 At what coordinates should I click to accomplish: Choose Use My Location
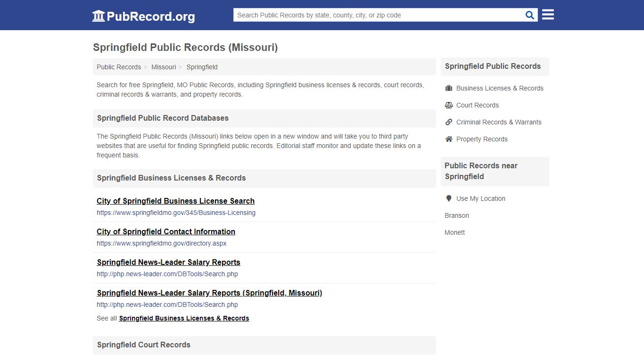[481, 198]
